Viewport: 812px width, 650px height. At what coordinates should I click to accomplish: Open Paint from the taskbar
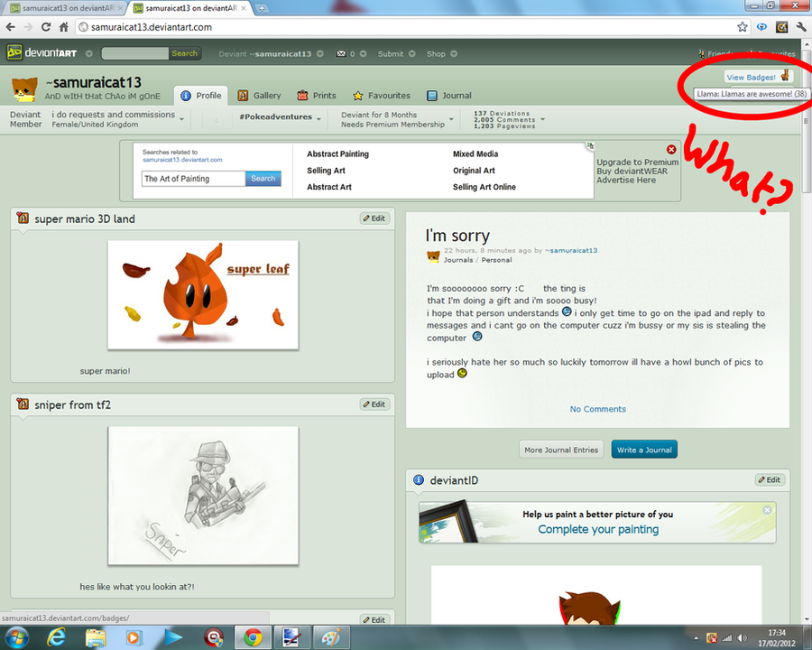[331, 637]
